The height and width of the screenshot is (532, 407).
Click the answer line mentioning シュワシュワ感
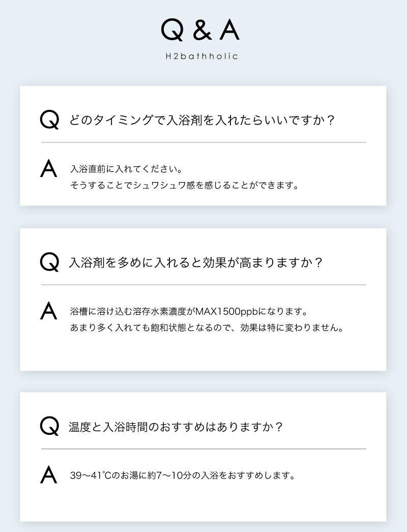point(184,185)
